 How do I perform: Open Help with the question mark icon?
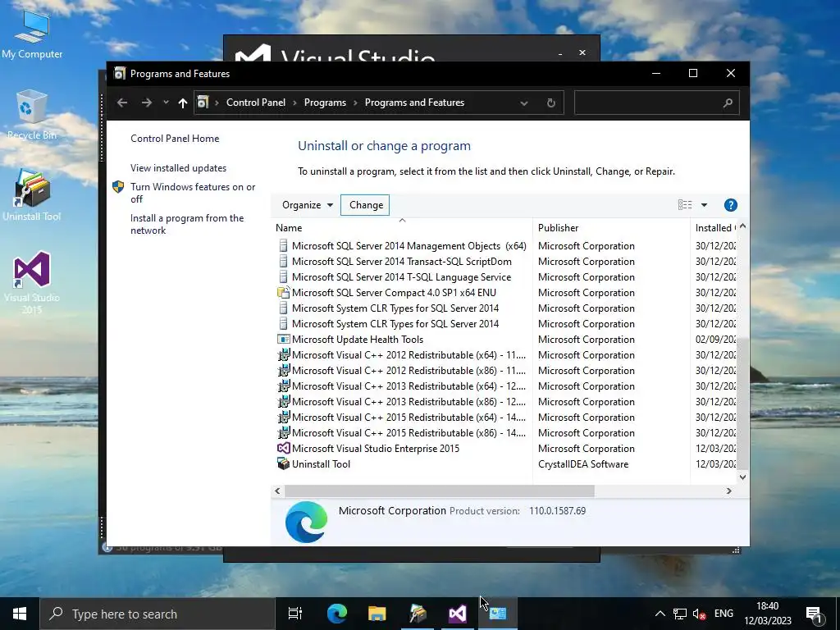(730, 205)
